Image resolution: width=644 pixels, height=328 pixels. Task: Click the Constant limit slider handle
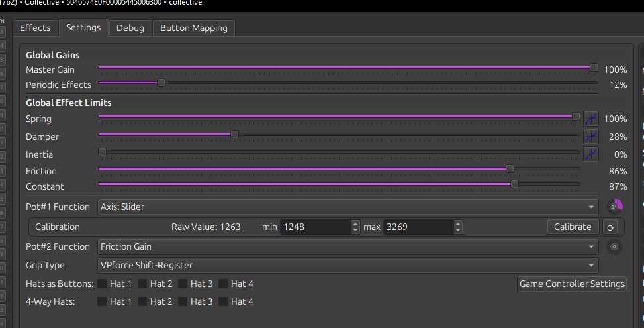(514, 184)
